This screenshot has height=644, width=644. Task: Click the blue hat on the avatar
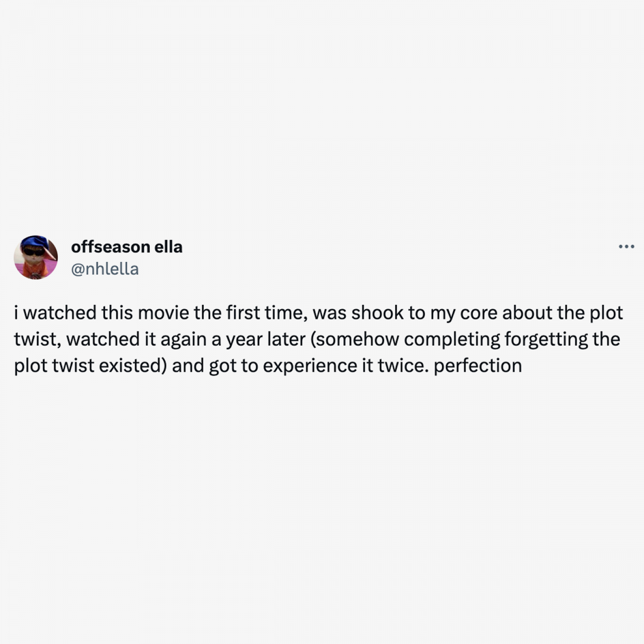[x=34, y=243]
